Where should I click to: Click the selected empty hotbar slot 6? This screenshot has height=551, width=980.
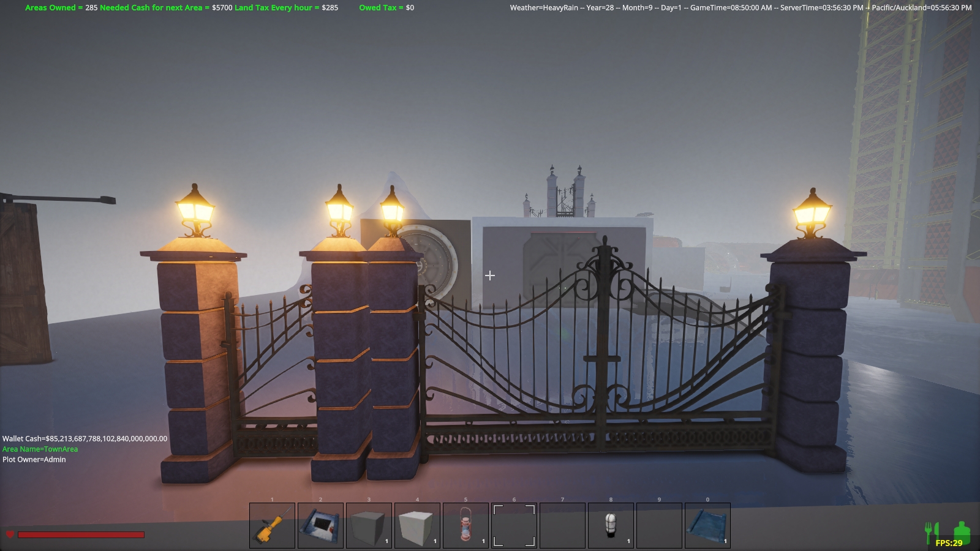tap(514, 525)
